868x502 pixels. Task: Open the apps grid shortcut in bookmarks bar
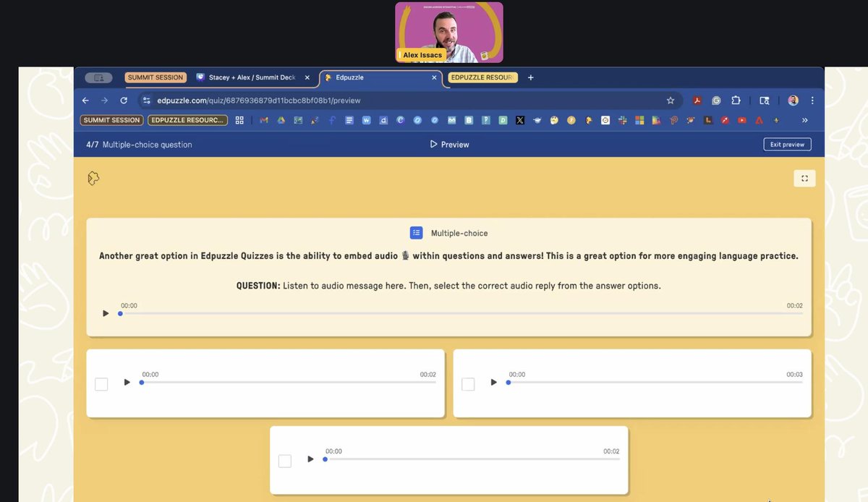coord(239,120)
